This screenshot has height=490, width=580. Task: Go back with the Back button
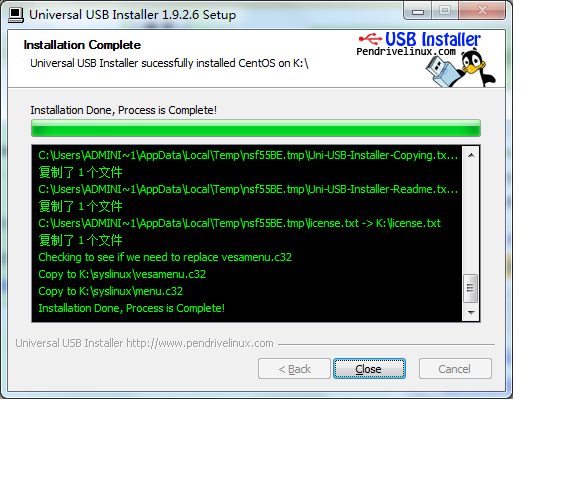294,369
